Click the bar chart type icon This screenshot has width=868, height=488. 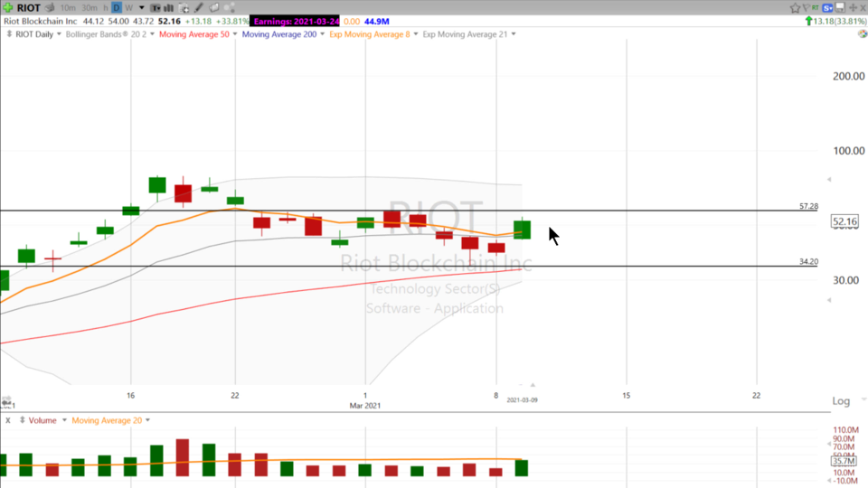[x=168, y=8]
